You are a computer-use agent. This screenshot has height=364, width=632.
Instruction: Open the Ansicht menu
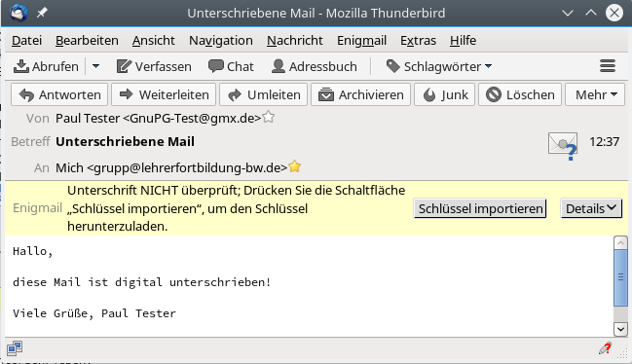click(153, 40)
